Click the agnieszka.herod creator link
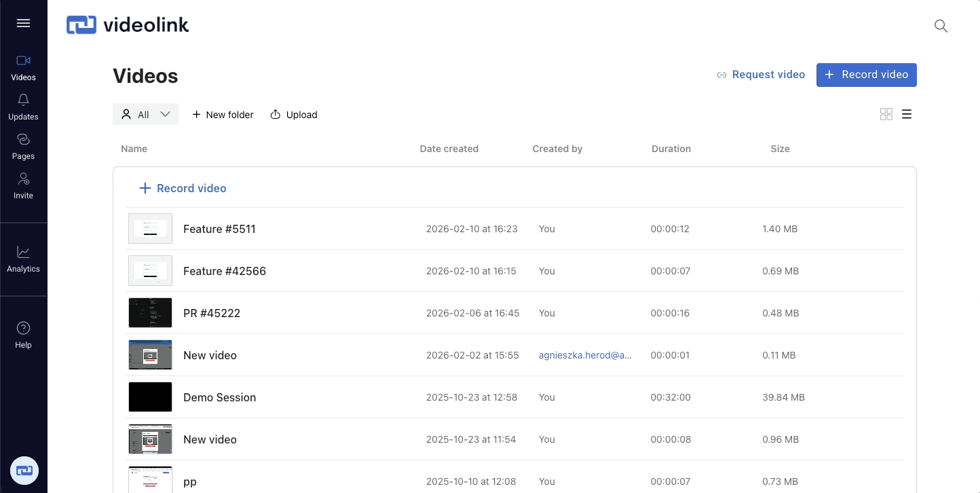 pyautogui.click(x=585, y=355)
